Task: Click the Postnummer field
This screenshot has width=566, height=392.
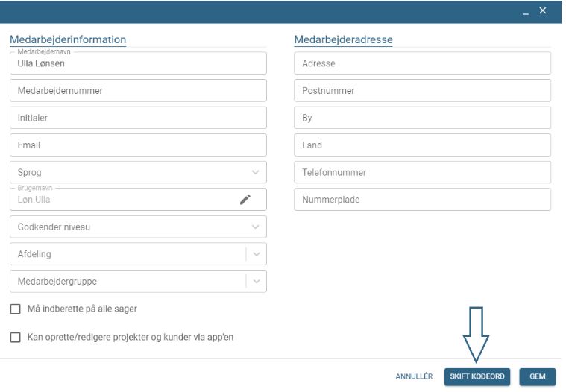Action: pos(422,91)
